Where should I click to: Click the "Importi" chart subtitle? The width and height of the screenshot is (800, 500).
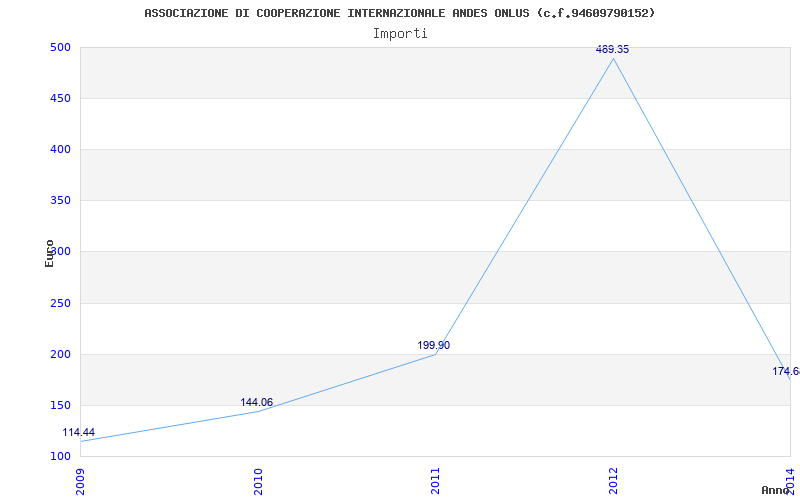click(400, 33)
